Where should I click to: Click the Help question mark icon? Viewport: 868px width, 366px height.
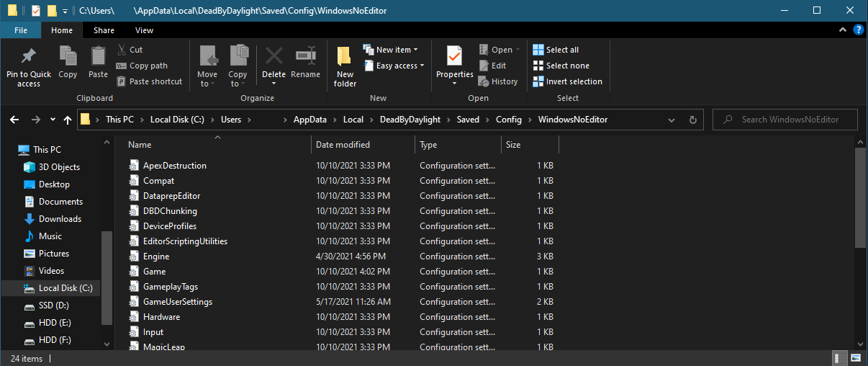858,30
